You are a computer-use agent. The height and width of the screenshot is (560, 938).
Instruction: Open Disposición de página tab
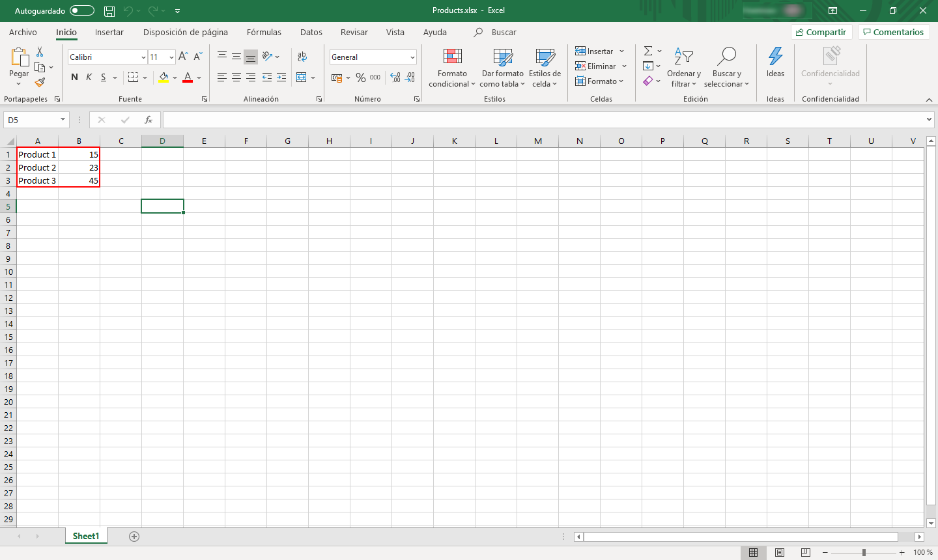[186, 32]
